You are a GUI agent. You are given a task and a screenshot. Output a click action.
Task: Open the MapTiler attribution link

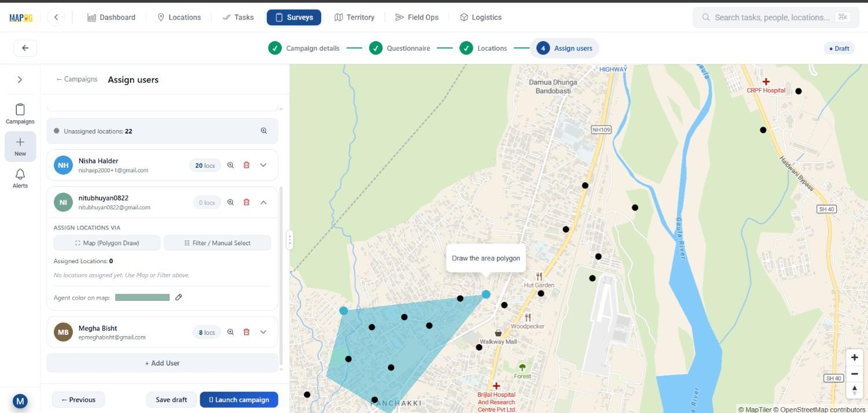pyautogui.click(x=755, y=409)
